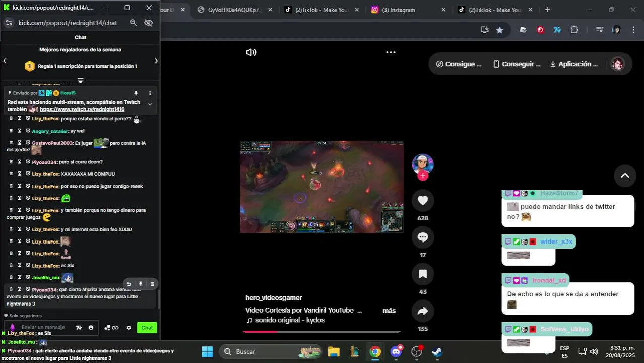Click the 'Conseguir ...' app button
This screenshot has width=644, height=363.
[x=517, y=64]
